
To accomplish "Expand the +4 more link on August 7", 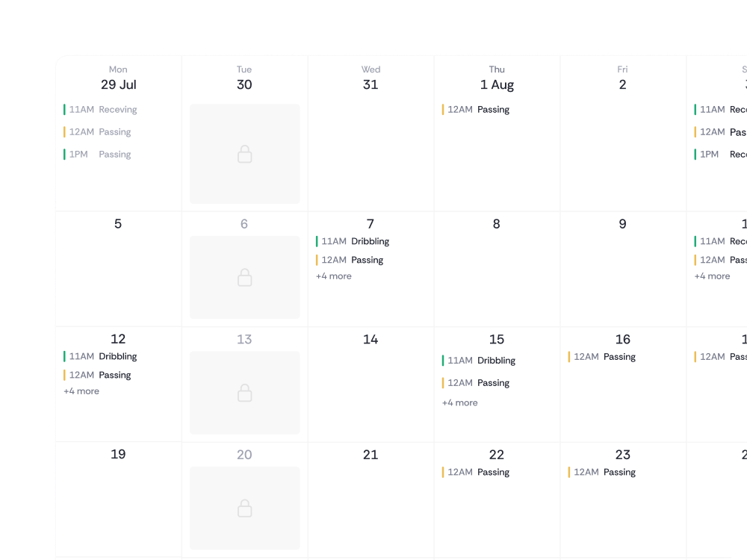I will (334, 276).
